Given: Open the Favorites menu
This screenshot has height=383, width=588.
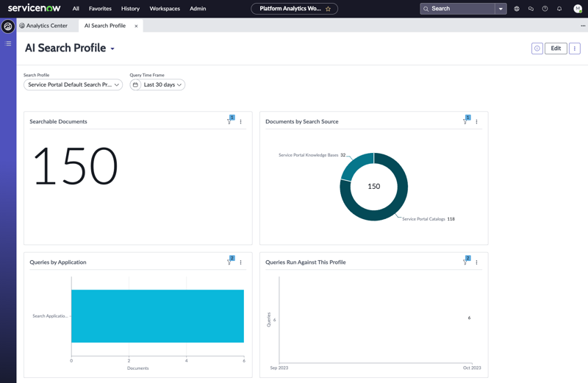Looking at the screenshot, I should [100, 9].
